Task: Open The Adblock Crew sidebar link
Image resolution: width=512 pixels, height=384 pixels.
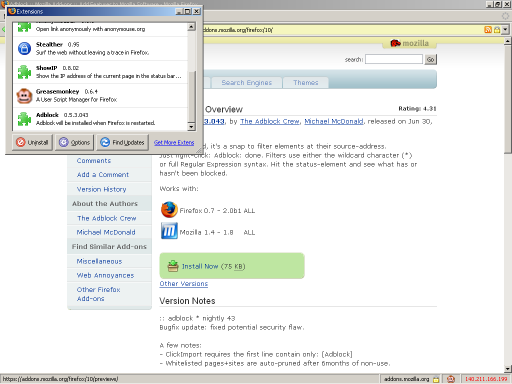Action: (107, 218)
